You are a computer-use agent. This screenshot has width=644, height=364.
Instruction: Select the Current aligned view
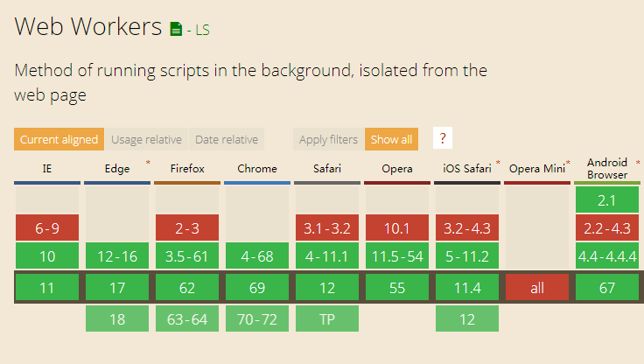pyautogui.click(x=59, y=139)
